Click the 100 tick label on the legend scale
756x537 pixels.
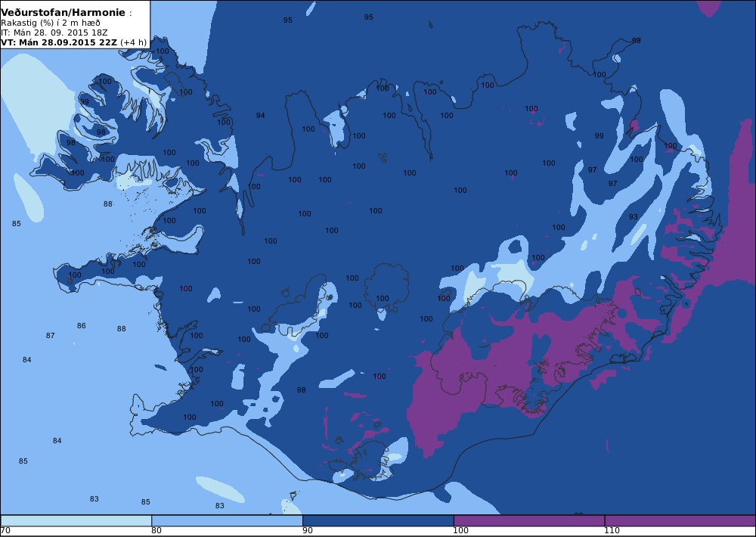click(x=461, y=531)
